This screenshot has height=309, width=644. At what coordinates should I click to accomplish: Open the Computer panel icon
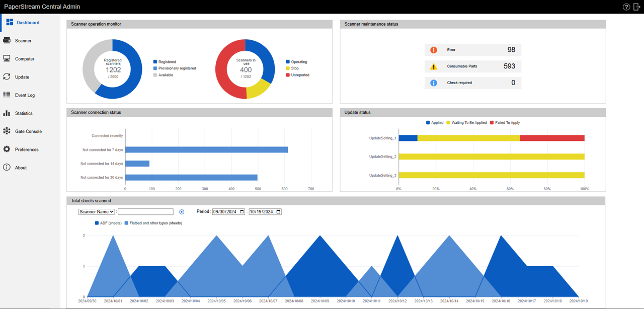pos(7,58)
